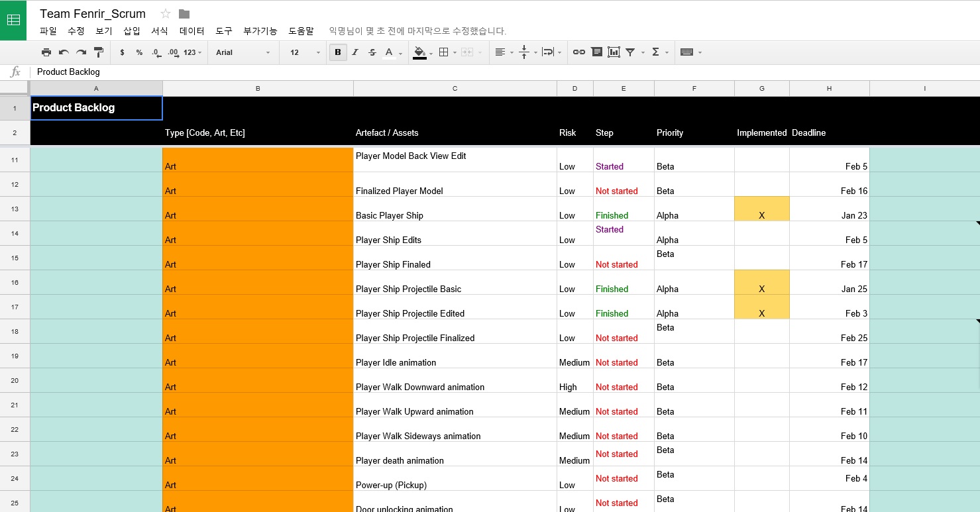The height and width of the screenshot is (512, 980).
Task: Toggle italic formatting button
Action: [x=355, y=52]
